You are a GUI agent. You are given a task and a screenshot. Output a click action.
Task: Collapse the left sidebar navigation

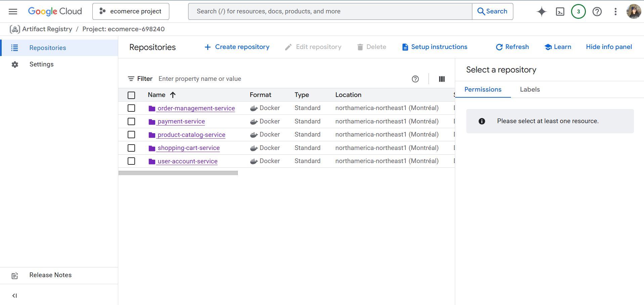tap(14, 296)
